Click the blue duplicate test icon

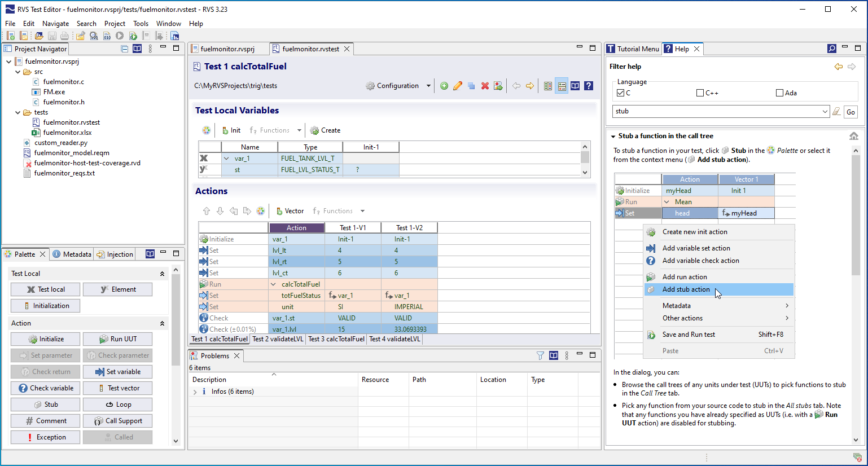point(471,86)
